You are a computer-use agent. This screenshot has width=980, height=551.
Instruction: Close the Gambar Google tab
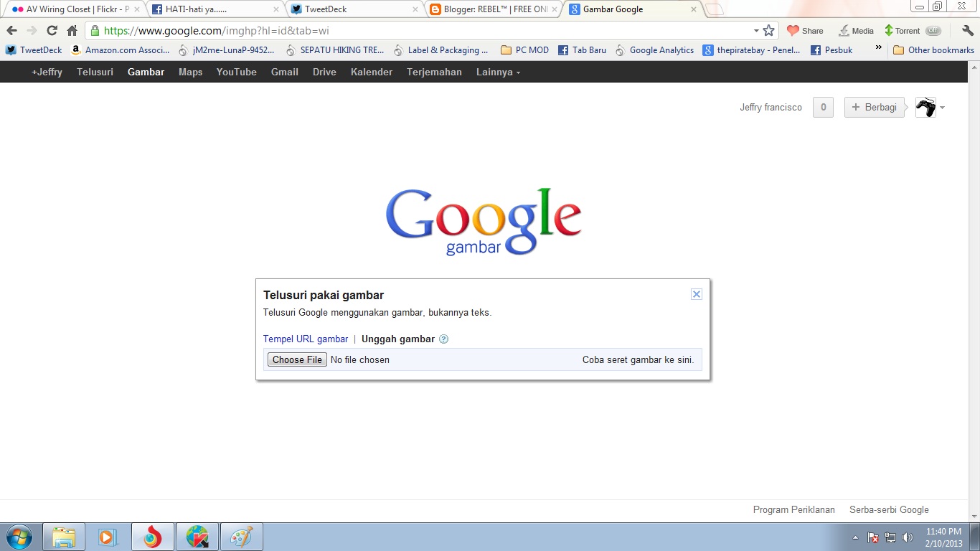click(693, 9)
